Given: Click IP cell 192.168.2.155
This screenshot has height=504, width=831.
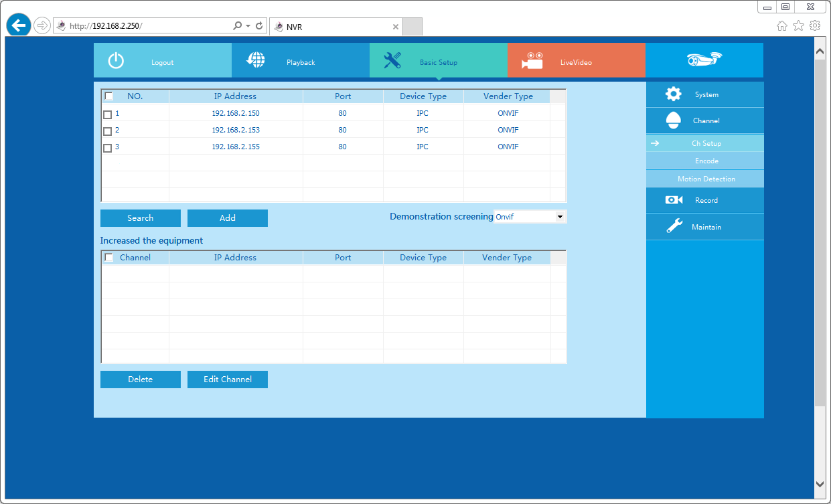Looking at the screenshot, I should pyautogui.click(x=236, y=147).
